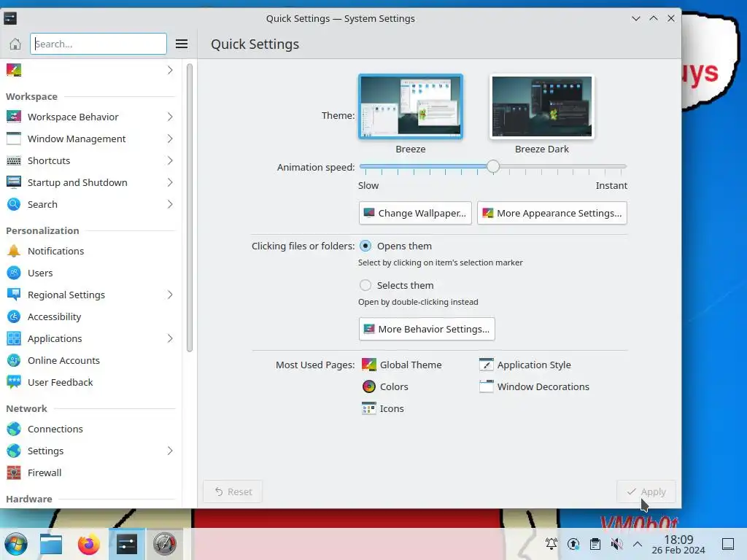Viewport: 747px width, 560px height.
Task: Click the Global Theme page icon
Action: (x=368, y=365)
